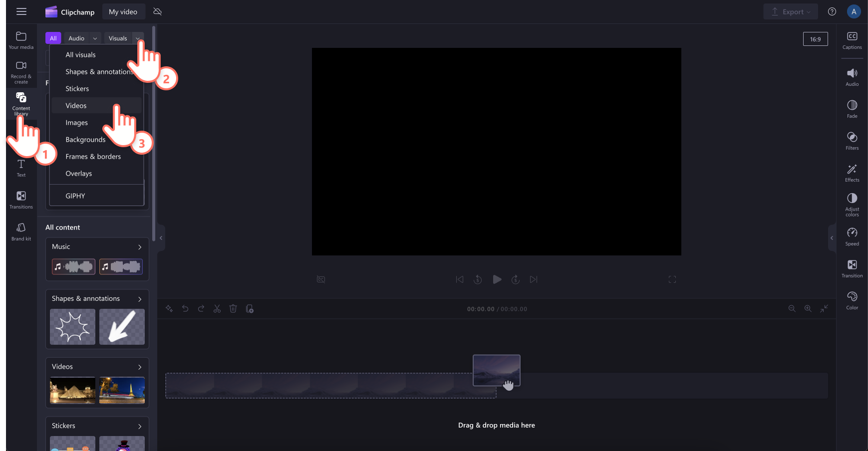The height and width of the screenshot is (451, 868).
Task: Open the Audio properties panel
Action: [852, 77]
